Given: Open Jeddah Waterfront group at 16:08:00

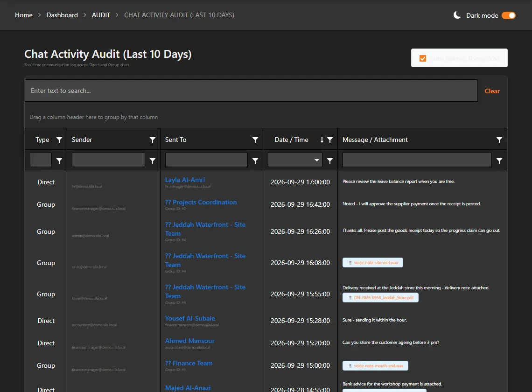Looking at the screenshot, I should point(205,260).
